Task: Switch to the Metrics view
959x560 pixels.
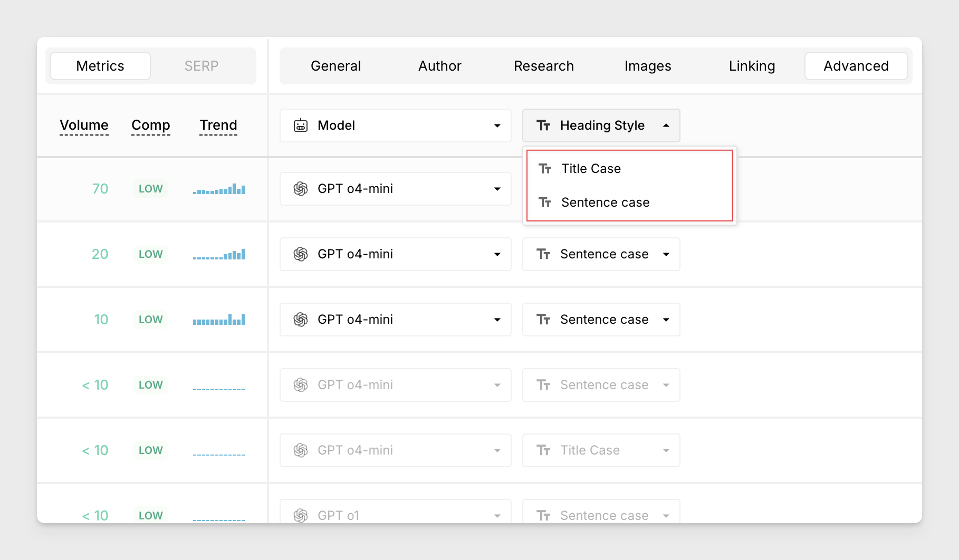Action: (100, 66)
